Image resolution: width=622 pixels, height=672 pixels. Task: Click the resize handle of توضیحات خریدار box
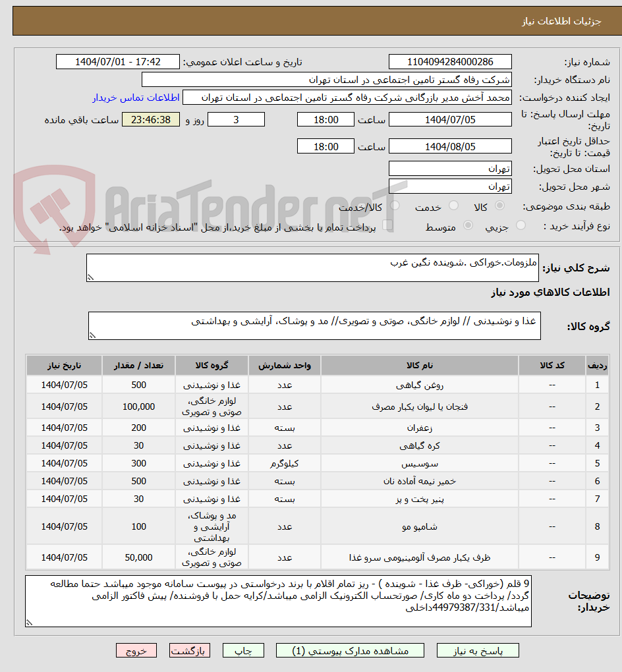pos(29,623)
